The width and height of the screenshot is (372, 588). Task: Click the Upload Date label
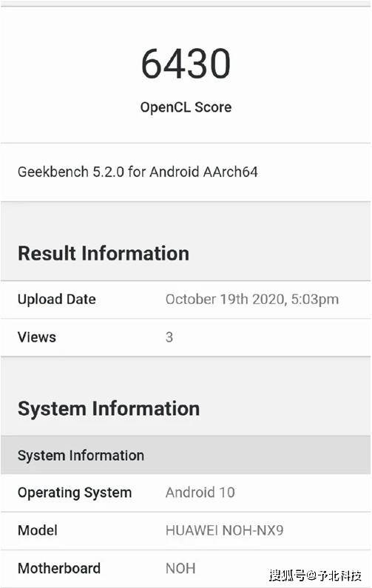tap(57, 300)
